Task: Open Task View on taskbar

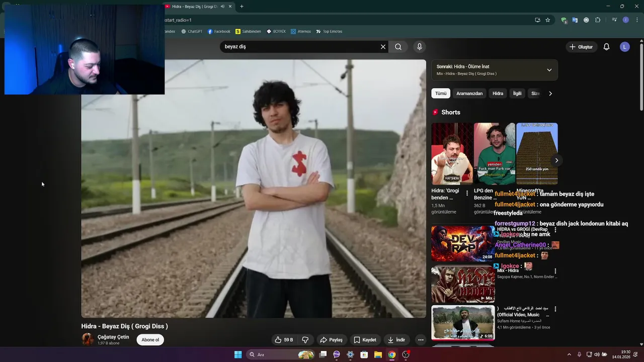Action: 323,354
